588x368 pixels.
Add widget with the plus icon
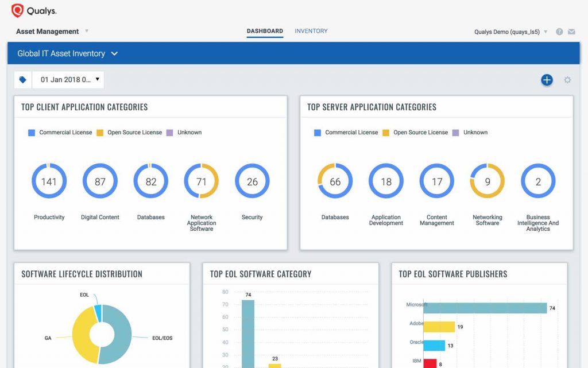tap(547, 80)
